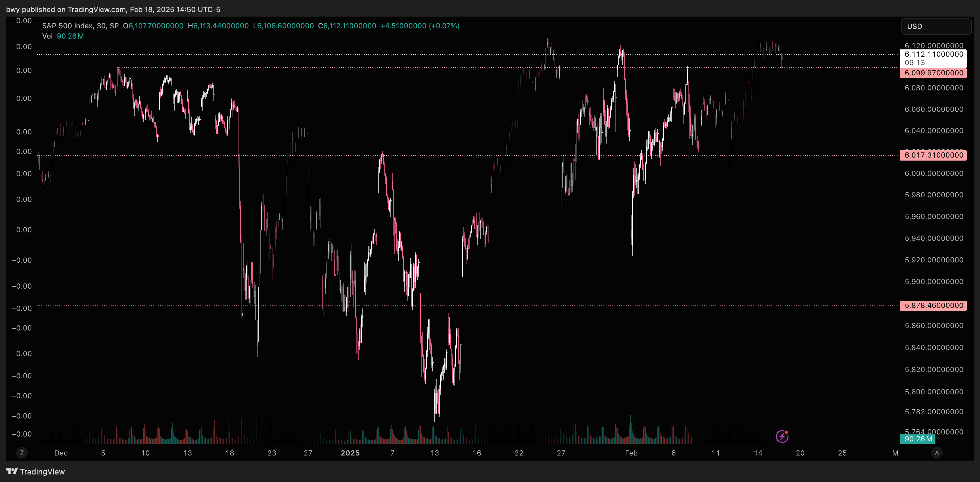Click the 23 date label on time axis
Screen dimensions: 980x482
click(x=272, y=453)
